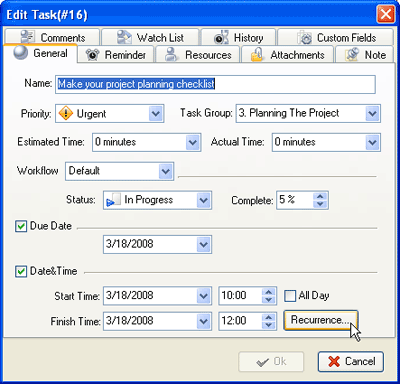Click the Estimated Time '0 minutes' value
The image size is (400, 384).
[x=116, y=142]
